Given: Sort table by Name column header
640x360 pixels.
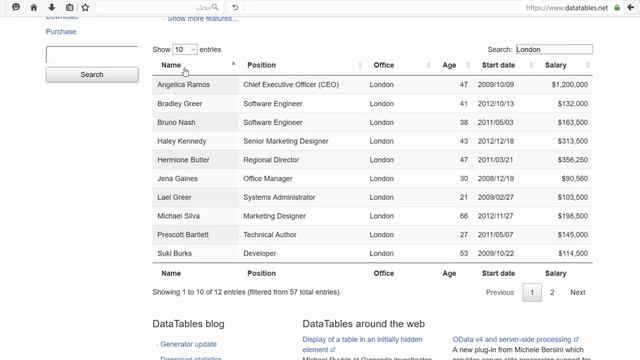Looking at the screenshot, I should point(195,65).
